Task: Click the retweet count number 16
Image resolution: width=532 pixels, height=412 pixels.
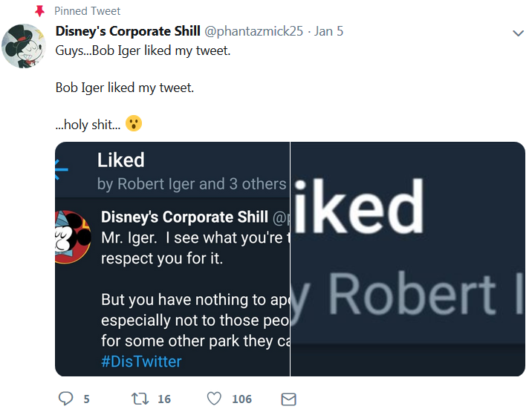Action: pyautogui.click(x=164, y=399)
